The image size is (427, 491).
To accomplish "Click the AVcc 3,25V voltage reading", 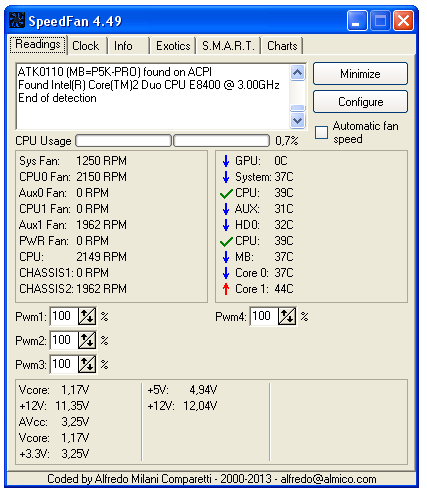I will [x=54, y=422].
